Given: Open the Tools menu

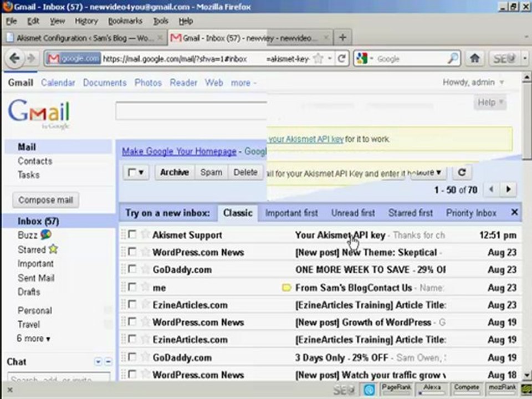Looking at the screenshot, I should click(x=161, y=21).
